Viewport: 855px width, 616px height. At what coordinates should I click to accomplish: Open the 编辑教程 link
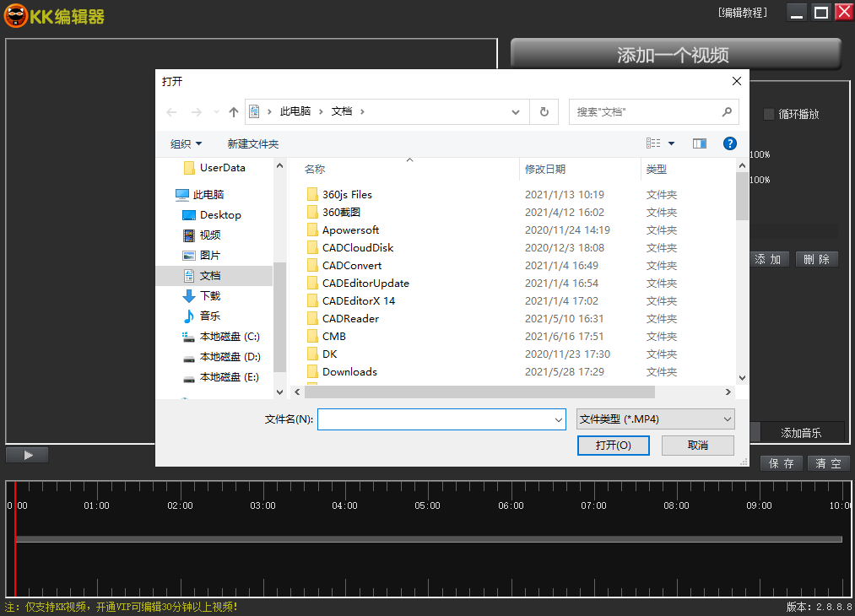pyautogui.click(x=742, y=12)
